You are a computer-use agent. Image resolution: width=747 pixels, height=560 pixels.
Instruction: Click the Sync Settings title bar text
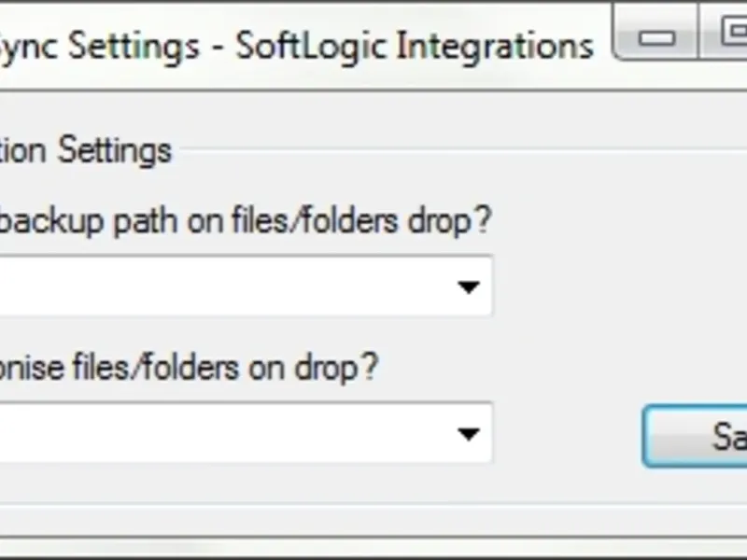[98, 45]
